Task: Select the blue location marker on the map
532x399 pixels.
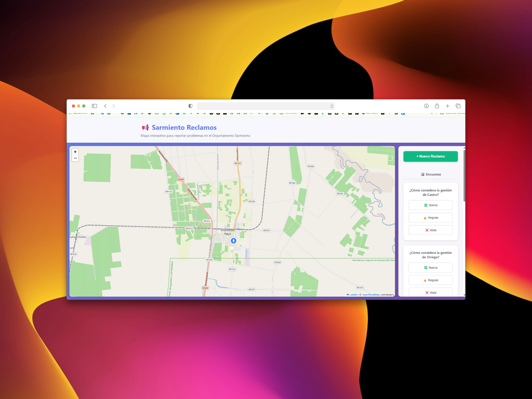Action: (234, 241)
